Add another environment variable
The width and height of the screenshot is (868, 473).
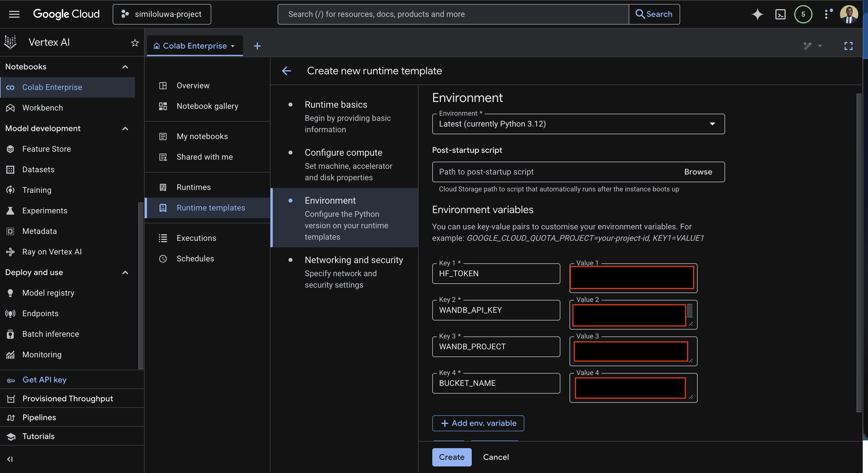[x=478, y=423]
